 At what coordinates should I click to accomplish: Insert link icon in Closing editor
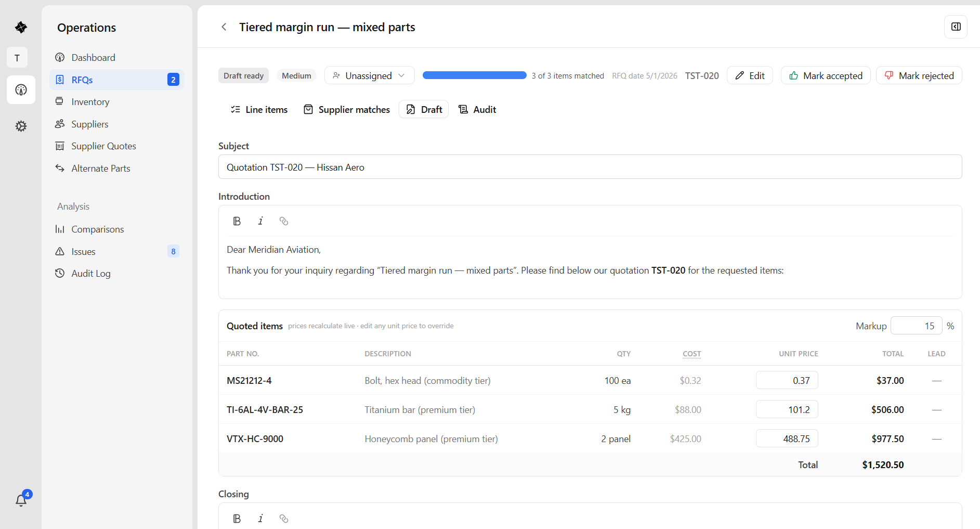point(284,519)
